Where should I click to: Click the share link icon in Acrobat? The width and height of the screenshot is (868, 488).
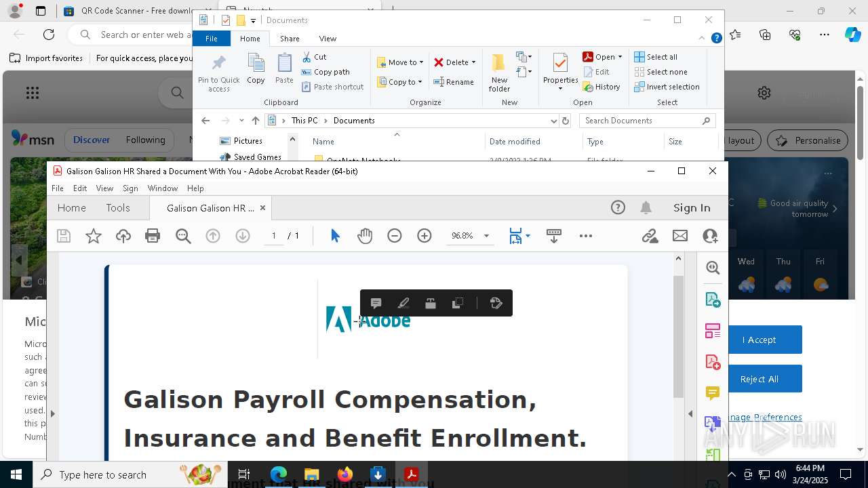pyautogui.click(x=650, y=236)
